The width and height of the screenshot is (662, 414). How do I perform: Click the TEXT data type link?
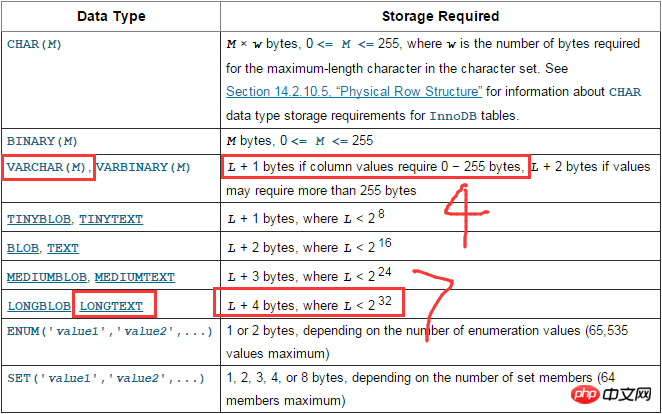[62, 247]
